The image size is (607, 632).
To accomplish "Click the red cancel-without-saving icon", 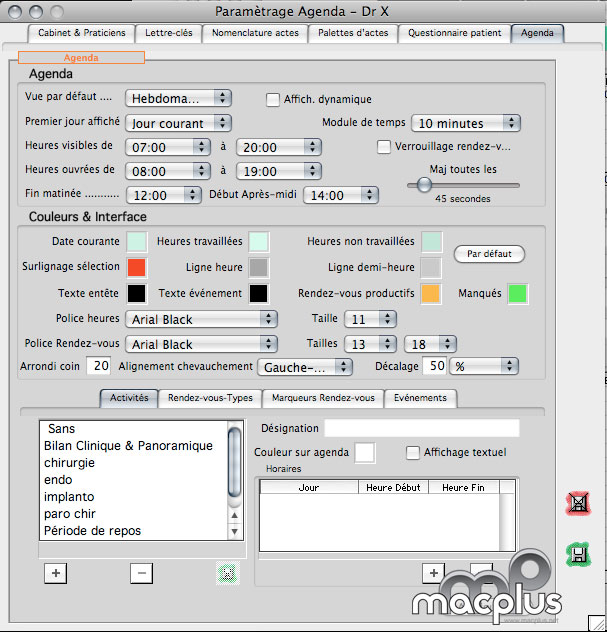I will click(579, 503).
